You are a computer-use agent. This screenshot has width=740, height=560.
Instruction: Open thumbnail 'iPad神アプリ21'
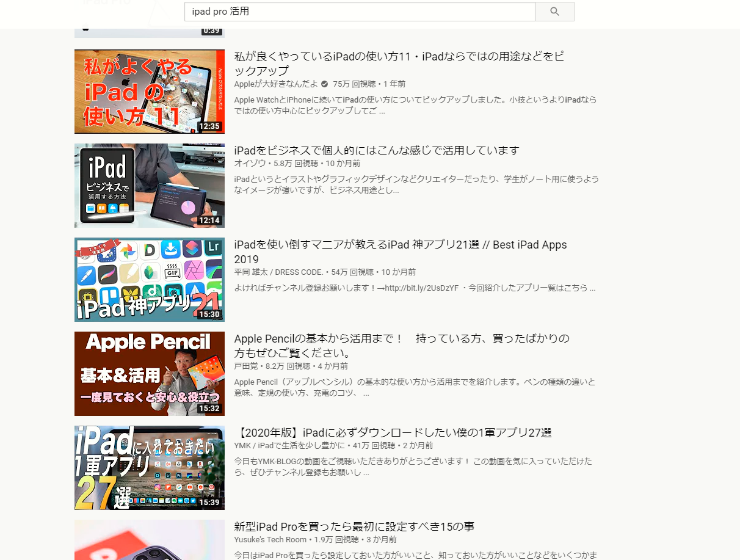point(150,280)
